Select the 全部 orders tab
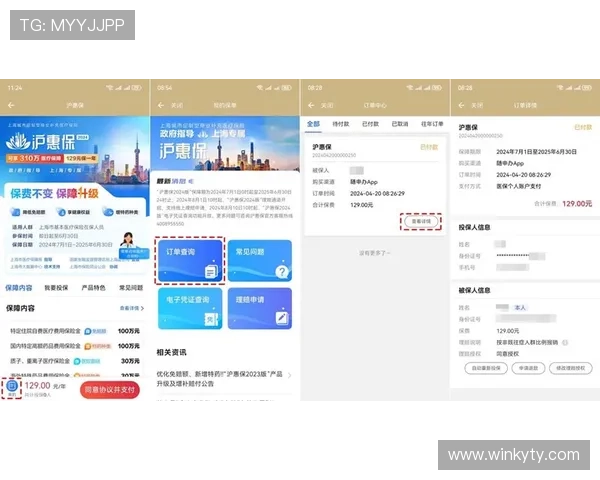This screenshot has width=600, height=480. pos(313,124)
